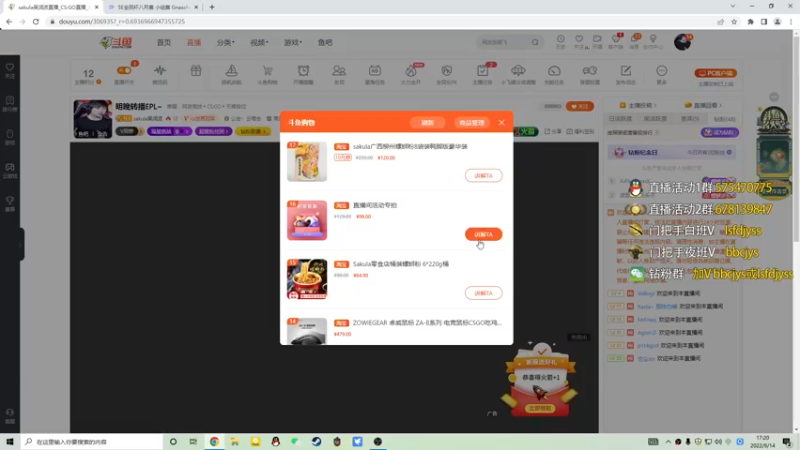The width and height of the screenshot is (800, 450).
Task: Open the yellow noodle bag product thumbnail
Action: 307,161
